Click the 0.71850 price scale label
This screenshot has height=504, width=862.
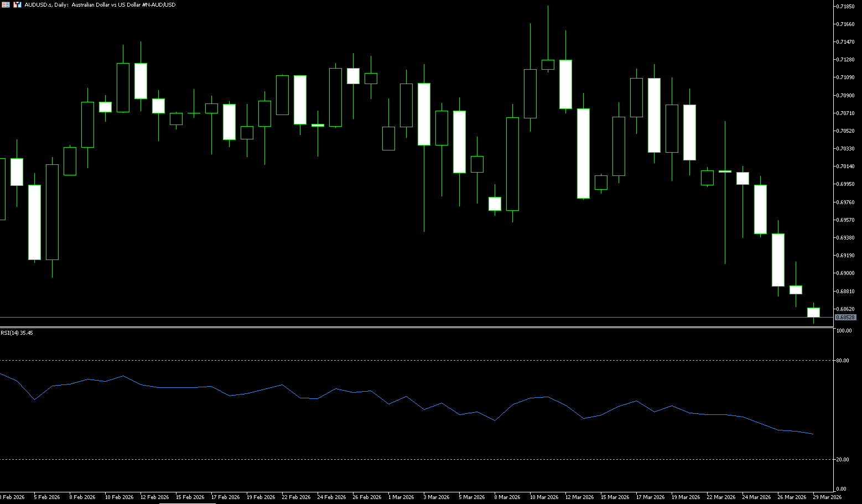[845, 7]
